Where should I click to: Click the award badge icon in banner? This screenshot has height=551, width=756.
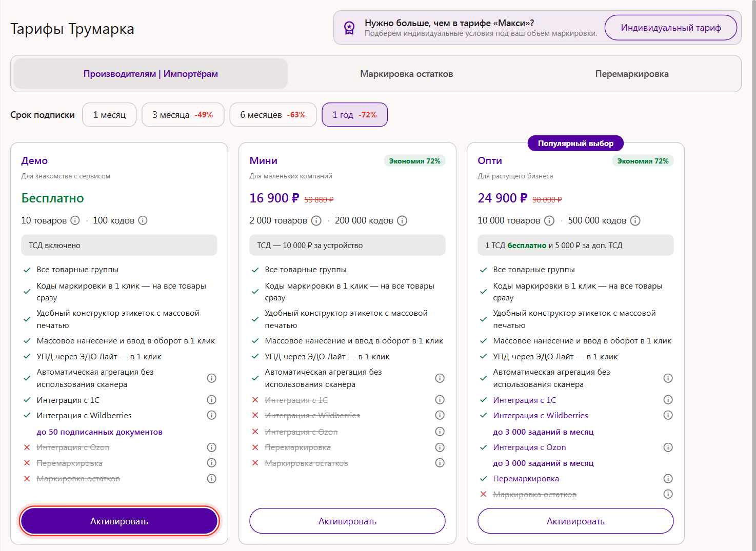pos(349,28)
